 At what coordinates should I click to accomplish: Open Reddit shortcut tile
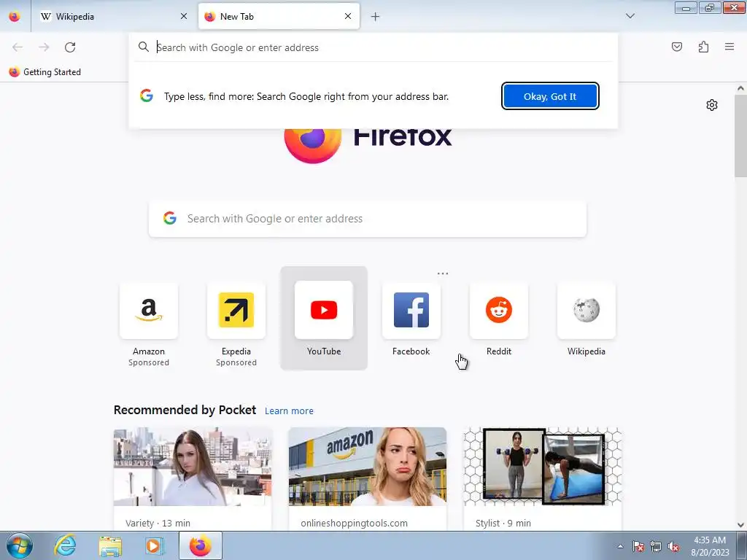coord(499,319)
